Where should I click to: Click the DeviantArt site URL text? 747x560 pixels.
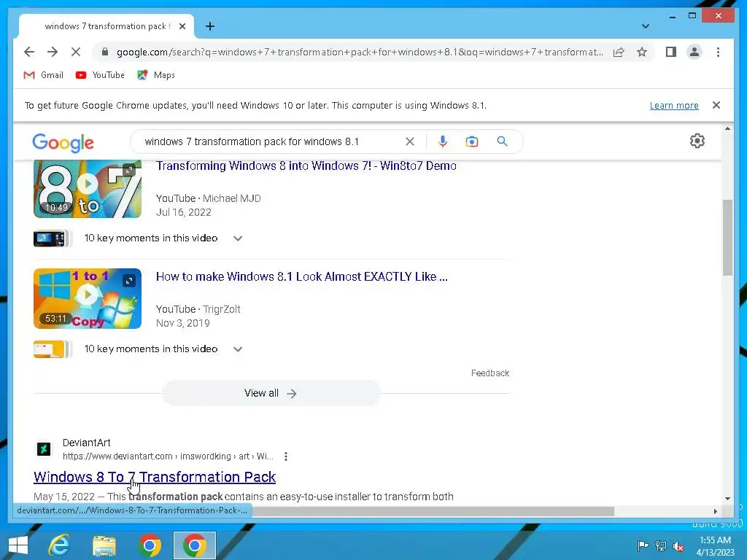[x=168, y=456]
